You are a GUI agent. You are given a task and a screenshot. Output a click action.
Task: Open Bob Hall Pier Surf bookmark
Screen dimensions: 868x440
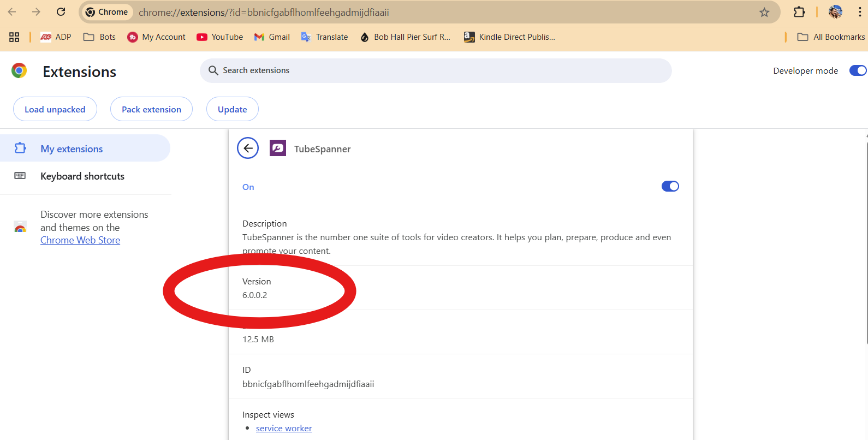tap(405, 37)
